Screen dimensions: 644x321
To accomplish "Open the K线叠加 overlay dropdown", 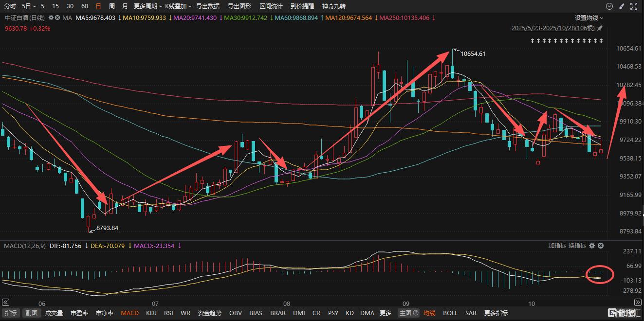I will click(x=178, y=6).
